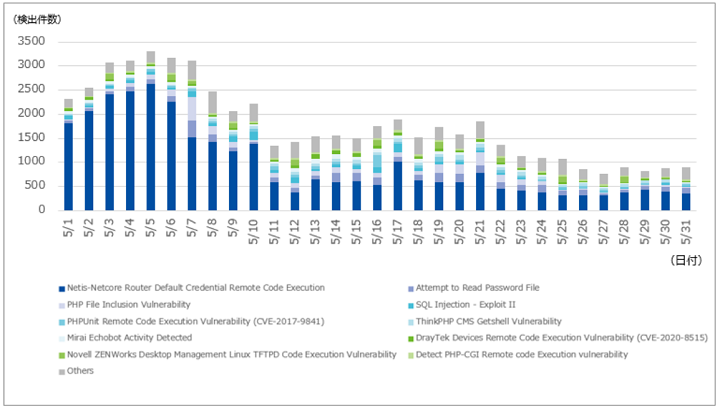Click the 5/21 date label
The height and width of the screenshot is (409, 720).
tap(480, 231)
